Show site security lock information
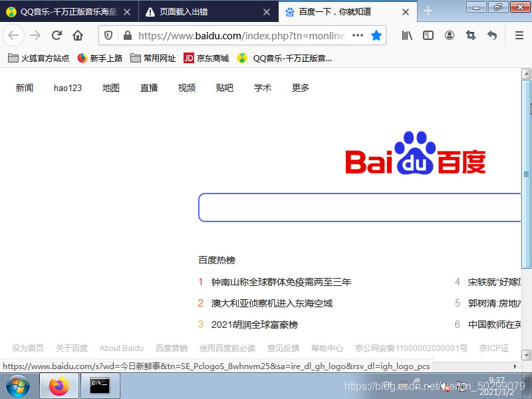Viewport: 532px width, 399px height. (128, 35)
